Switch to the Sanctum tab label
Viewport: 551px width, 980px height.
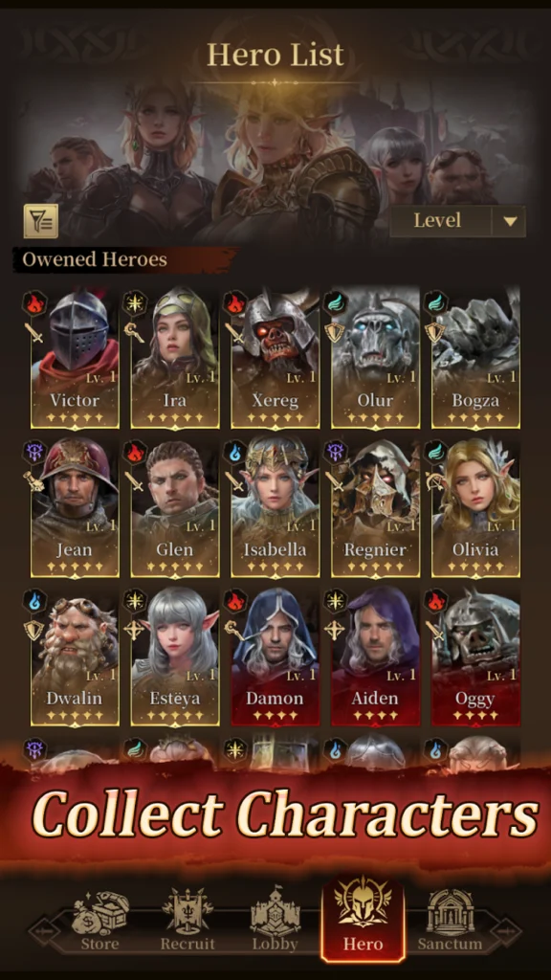pos(450,944)
